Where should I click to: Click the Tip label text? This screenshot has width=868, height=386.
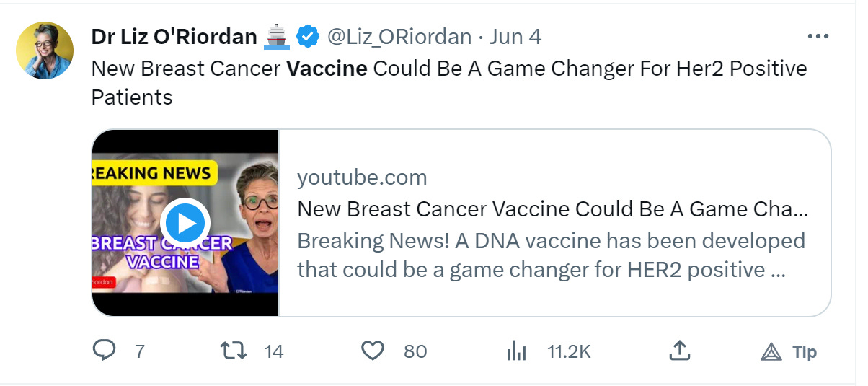(x=805, y=352)
